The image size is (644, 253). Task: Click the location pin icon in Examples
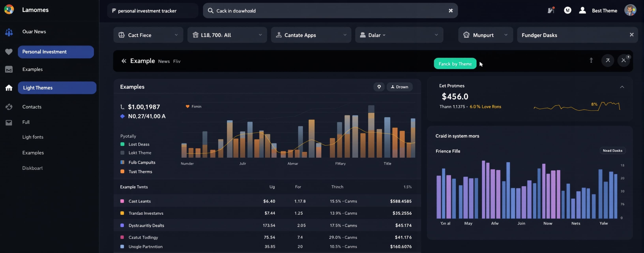tap(379, 87)
